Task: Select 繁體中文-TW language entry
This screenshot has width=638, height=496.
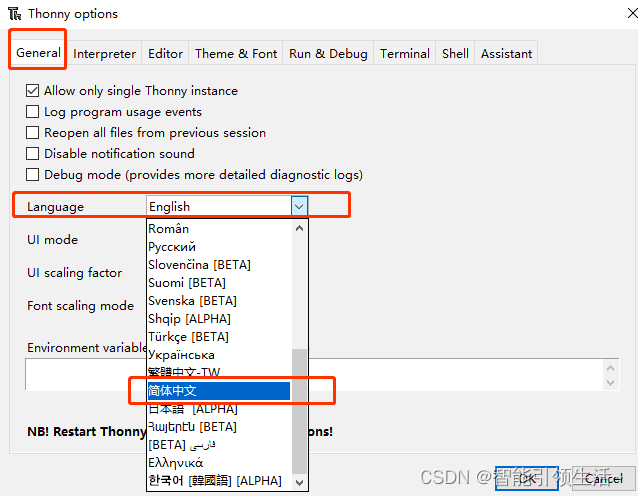Action: (219, 372)
